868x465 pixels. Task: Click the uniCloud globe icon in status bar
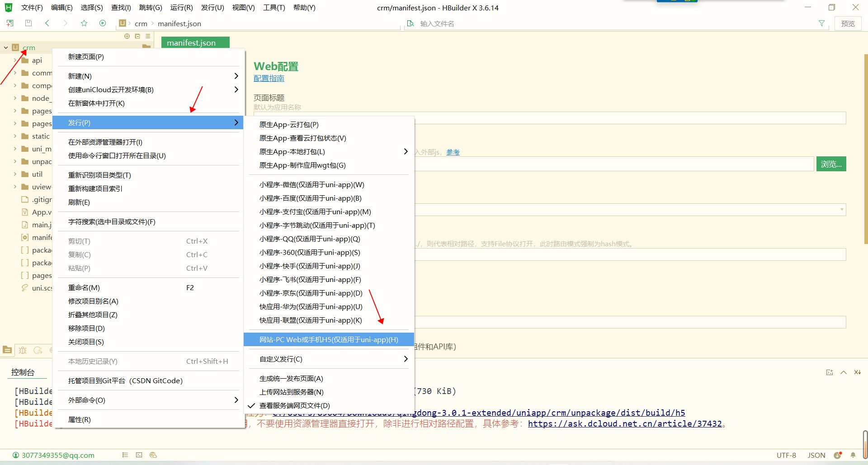point(153,455)
